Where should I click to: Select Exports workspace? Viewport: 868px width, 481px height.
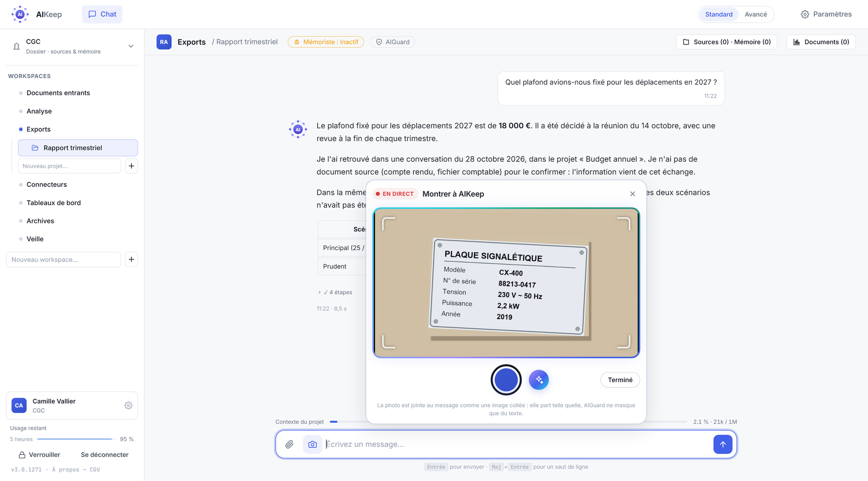point(38,129)
